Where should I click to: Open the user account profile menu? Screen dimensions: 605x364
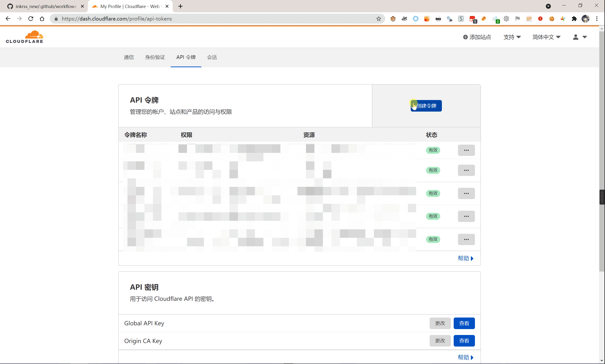580,37
